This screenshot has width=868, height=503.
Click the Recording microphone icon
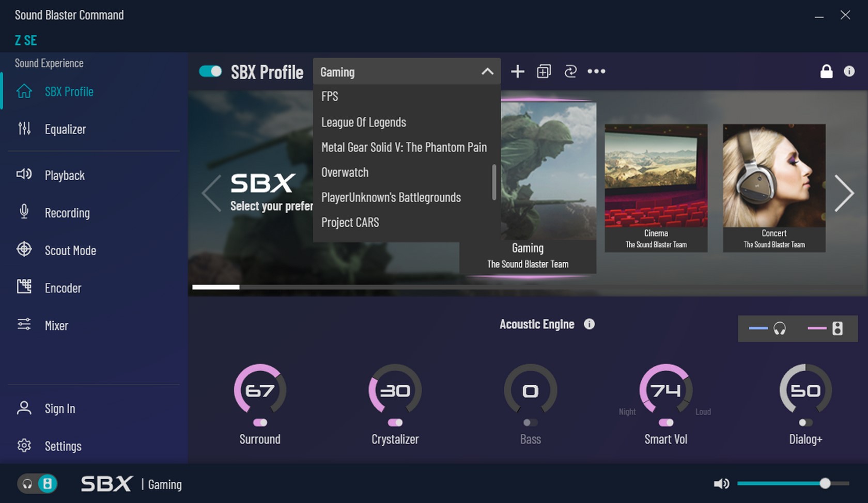pos(24,211)
